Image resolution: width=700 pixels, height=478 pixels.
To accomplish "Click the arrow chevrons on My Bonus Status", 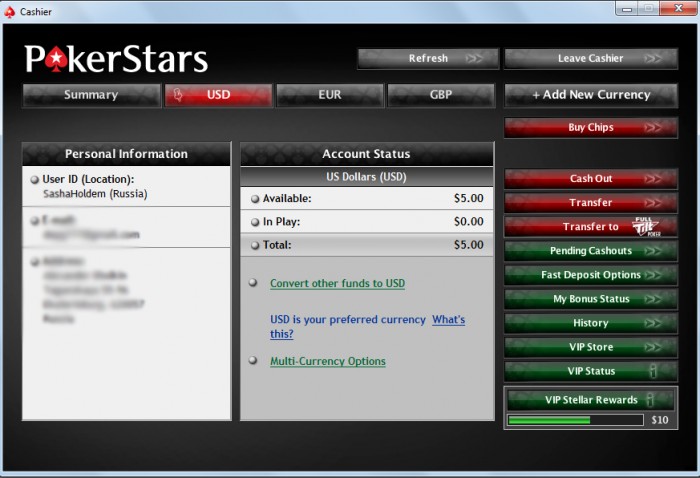I will coord(653,299).
